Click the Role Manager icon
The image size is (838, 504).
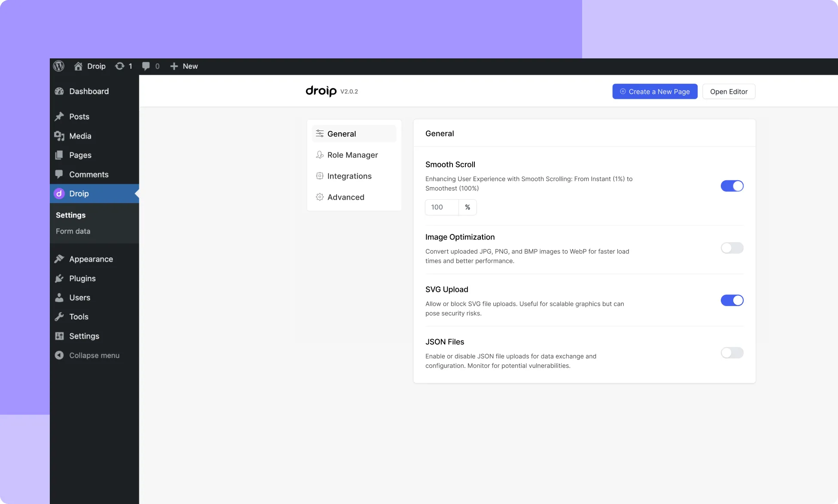[x=319, y=155]
